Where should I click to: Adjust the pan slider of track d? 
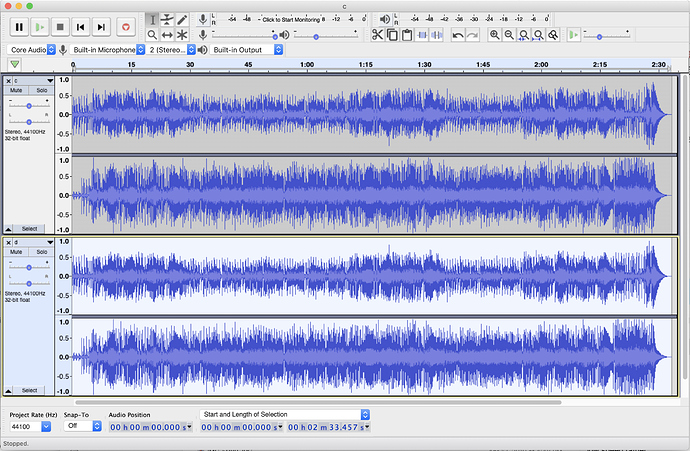(29, 283)
